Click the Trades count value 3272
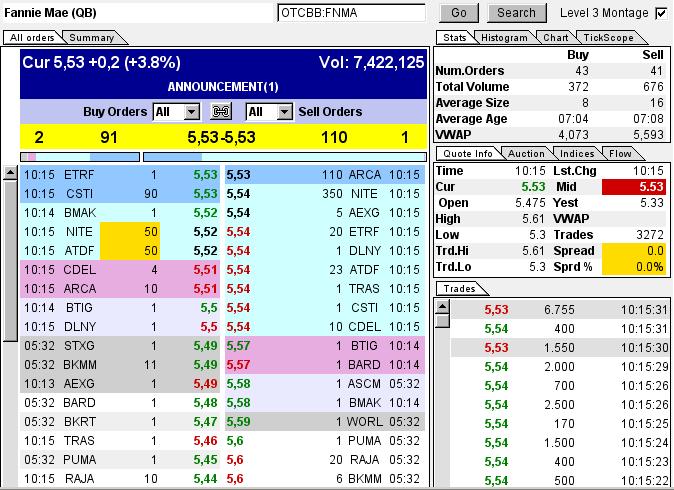Viewport: 674px width, 490px height. (650, 235)
